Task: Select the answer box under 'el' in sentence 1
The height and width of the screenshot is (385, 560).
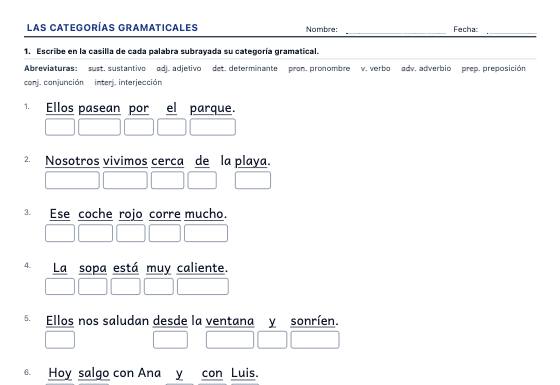Action: 172,127
